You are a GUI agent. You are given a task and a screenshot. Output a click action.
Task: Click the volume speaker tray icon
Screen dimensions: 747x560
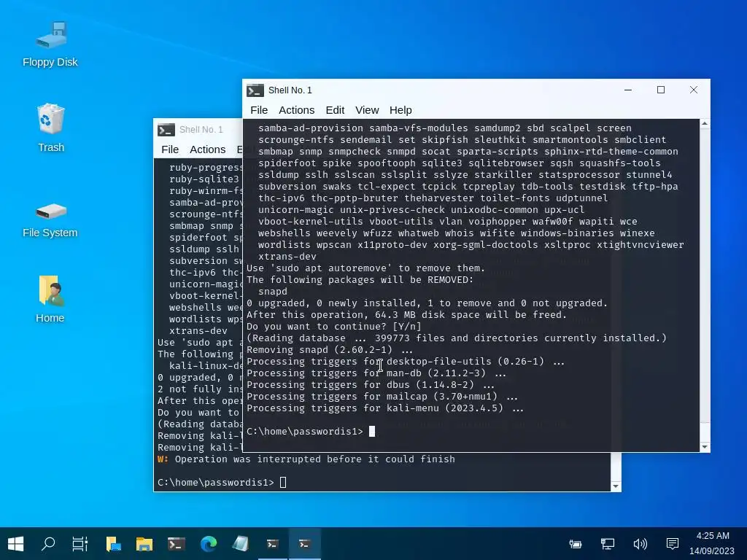(x=640, y=544)
